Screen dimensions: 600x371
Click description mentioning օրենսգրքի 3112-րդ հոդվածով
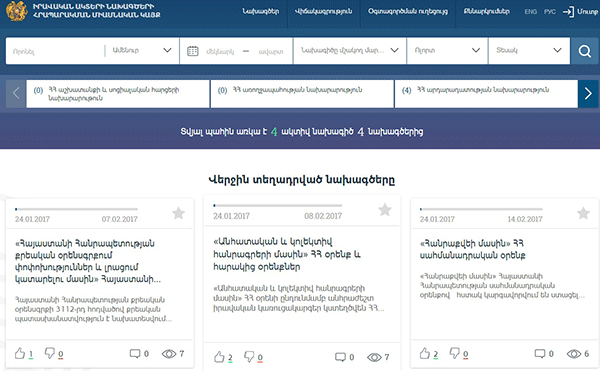click(x=93, y=309)
